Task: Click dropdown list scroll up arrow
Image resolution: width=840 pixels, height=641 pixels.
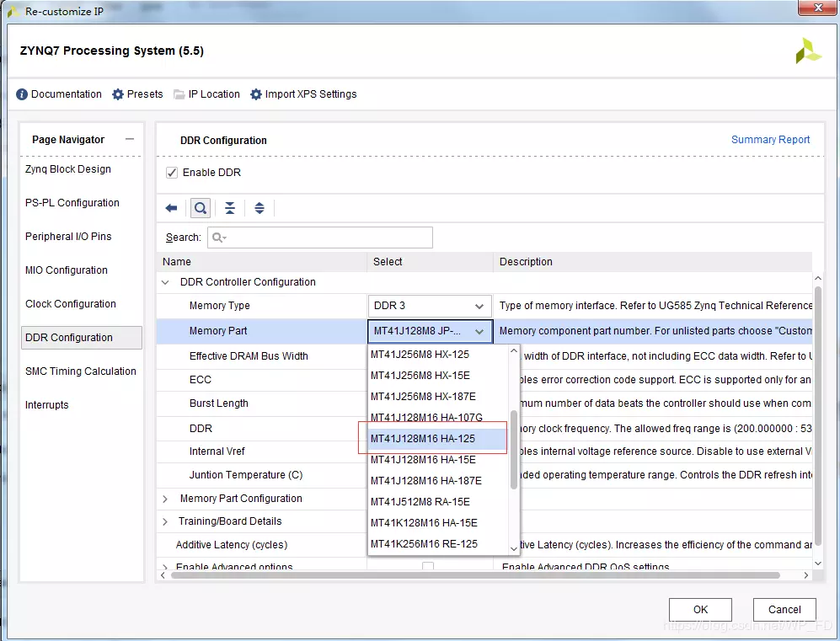Action: point(514,351)
